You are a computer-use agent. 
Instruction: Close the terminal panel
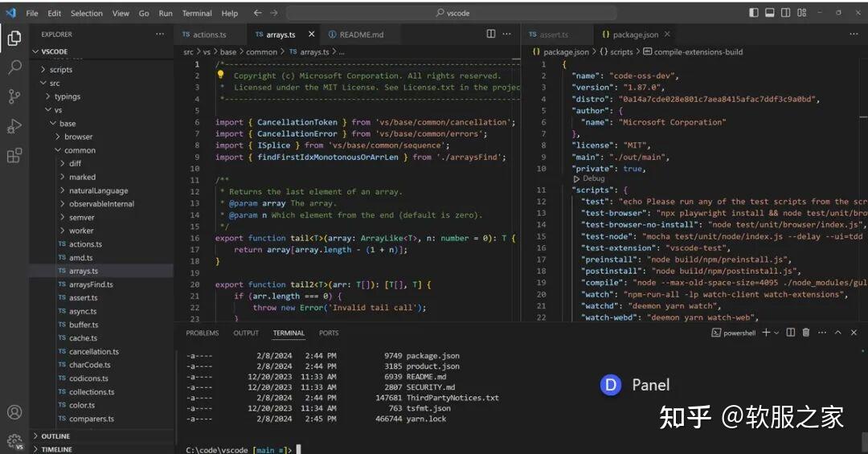pos(854,332)
